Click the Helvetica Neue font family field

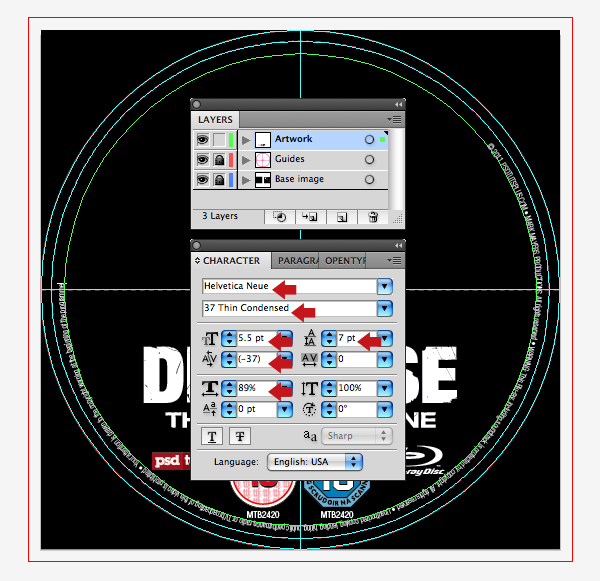click(289, 286)
